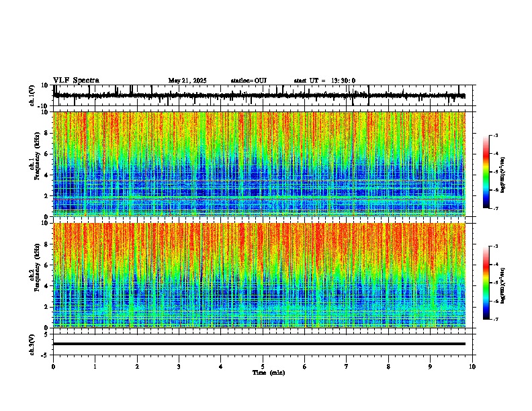
Task: Click the "7" tick label on time axis
Action: (347, 367)
